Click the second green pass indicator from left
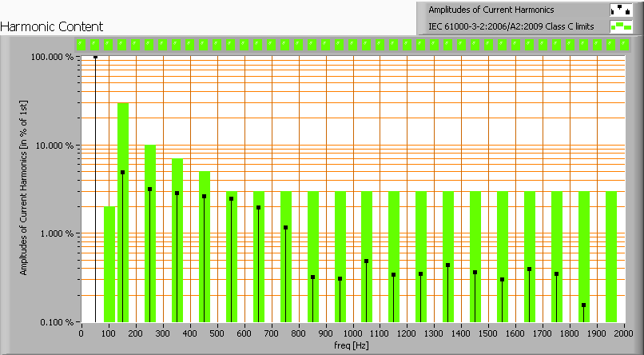The image size is (644, 355). click(96, 45)
